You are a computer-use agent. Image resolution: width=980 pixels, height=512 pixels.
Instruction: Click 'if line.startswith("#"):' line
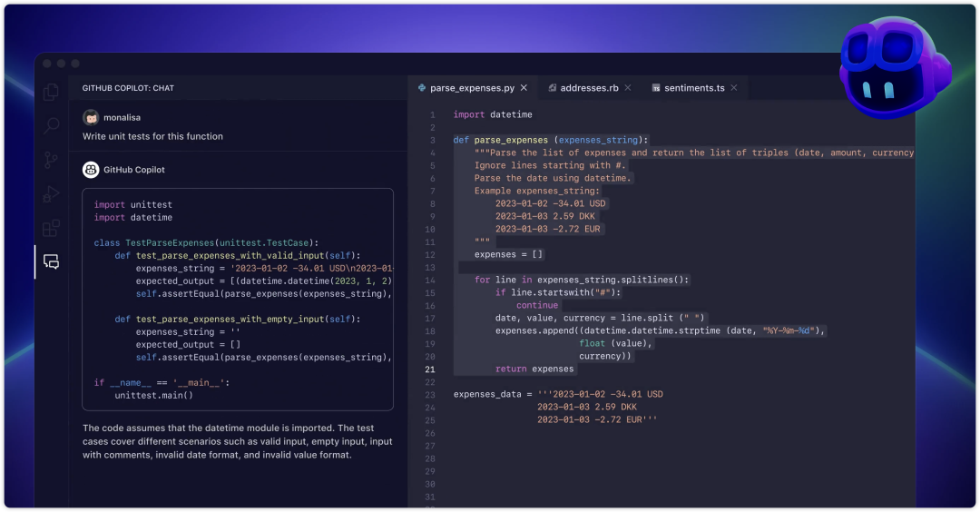pos(558,292)
